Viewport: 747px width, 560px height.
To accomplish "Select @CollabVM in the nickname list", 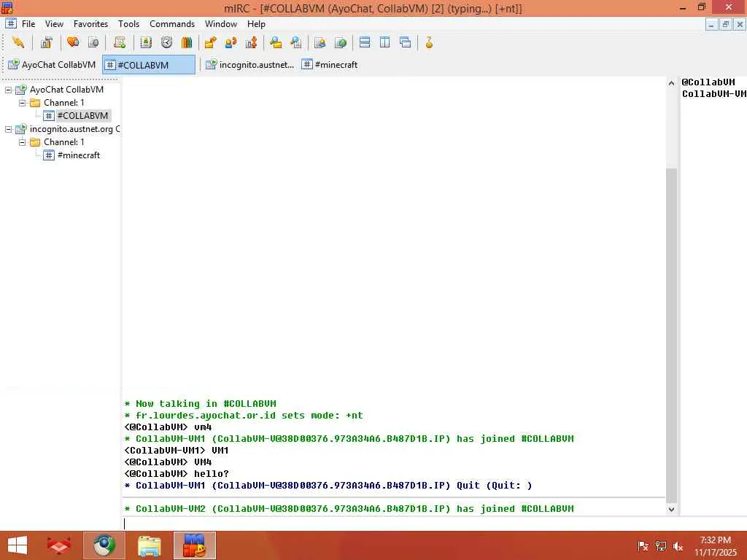I will tap(708, 82).
